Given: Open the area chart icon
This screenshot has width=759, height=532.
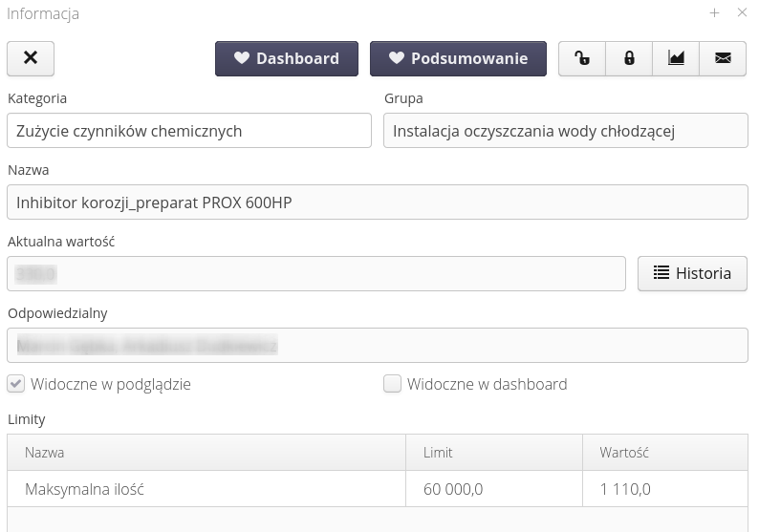Looking at the screenshot, I should (x=676, y=58).
